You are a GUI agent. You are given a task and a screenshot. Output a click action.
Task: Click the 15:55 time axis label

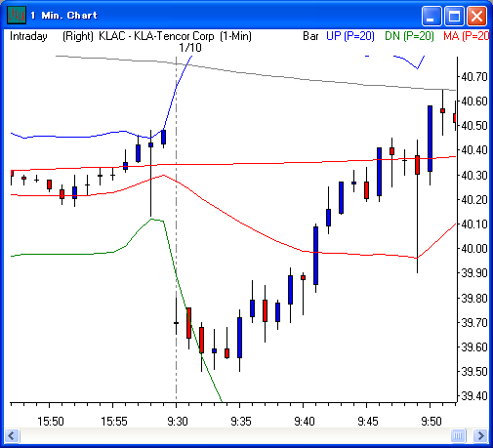point(114,422)
